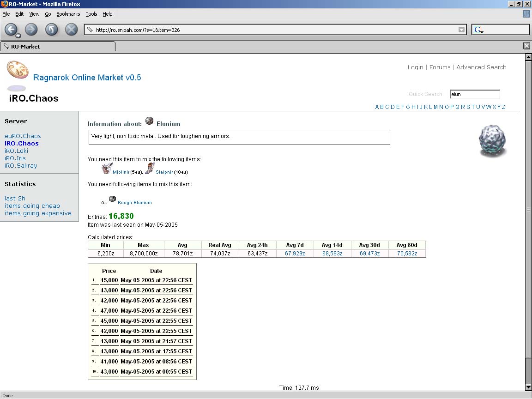Select the RO-Market browser tab
The image size is (532, 399).
58,47
